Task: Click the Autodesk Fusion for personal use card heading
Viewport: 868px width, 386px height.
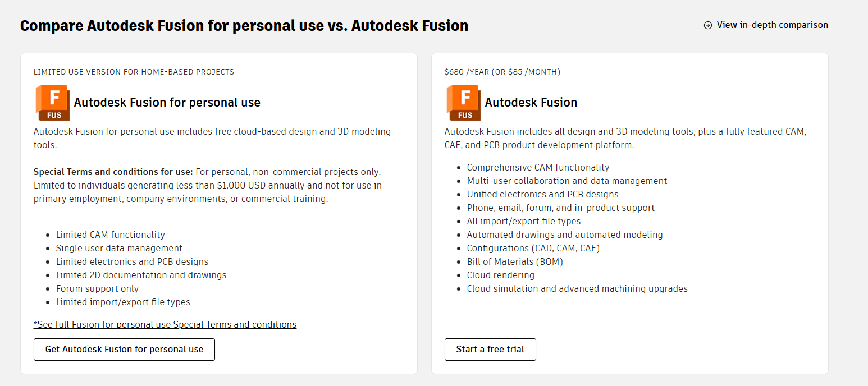Action: pos(167,103)
